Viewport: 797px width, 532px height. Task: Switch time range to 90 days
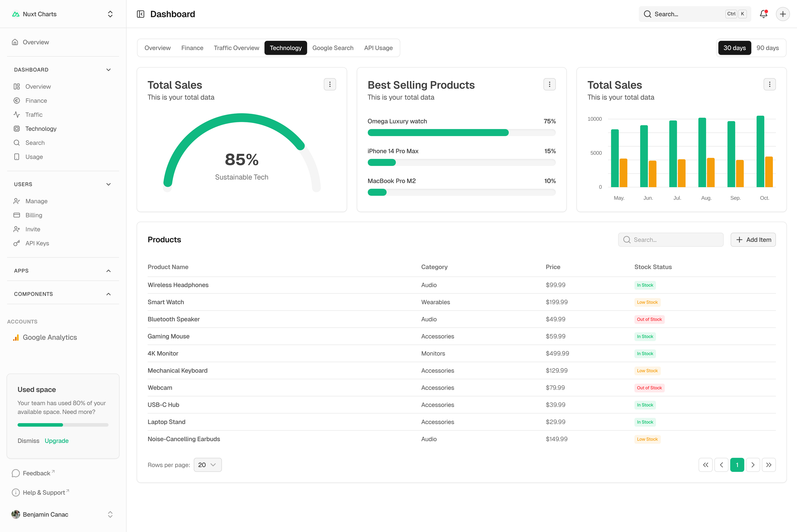pos(768,48)
